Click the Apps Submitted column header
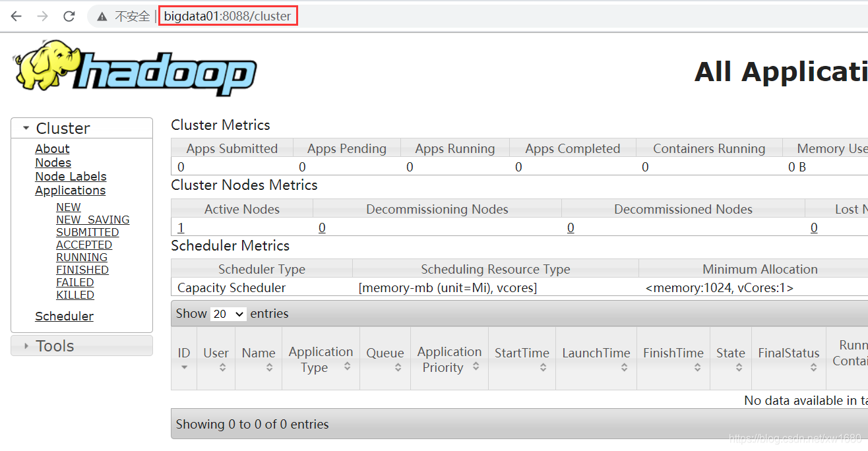Viewport: 868px width, 451px height. click(x=232, y=148)
